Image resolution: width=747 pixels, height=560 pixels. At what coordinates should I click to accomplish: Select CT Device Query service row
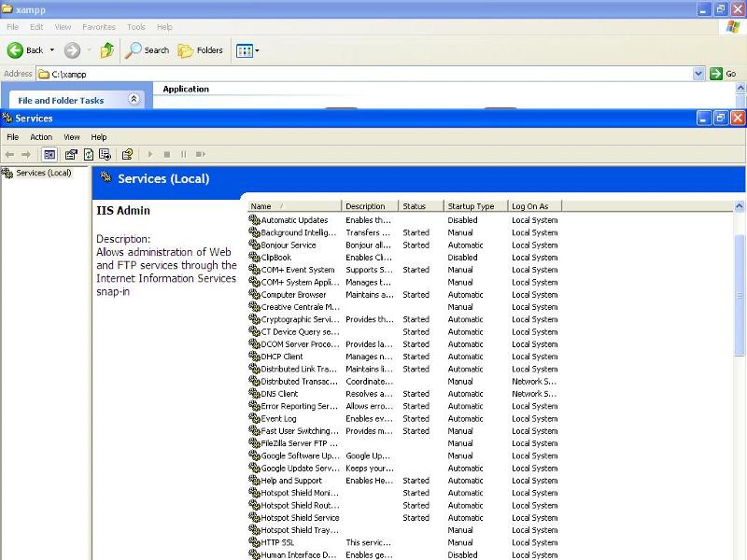(405, 331)
